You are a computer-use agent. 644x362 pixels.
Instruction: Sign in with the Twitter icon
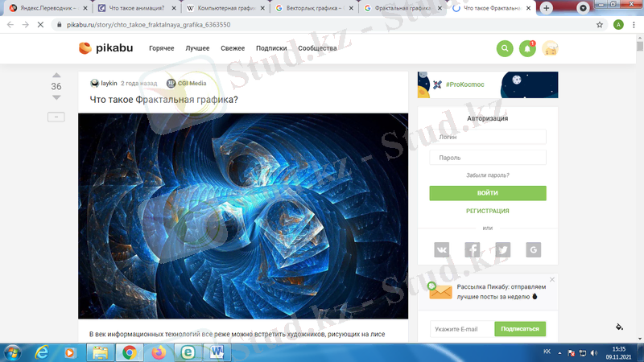502,249
